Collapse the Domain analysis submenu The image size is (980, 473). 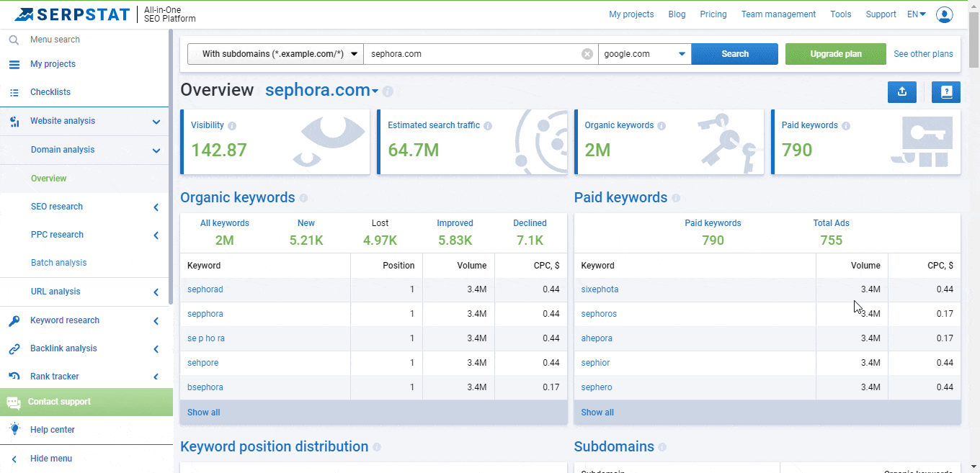point(156,150)
